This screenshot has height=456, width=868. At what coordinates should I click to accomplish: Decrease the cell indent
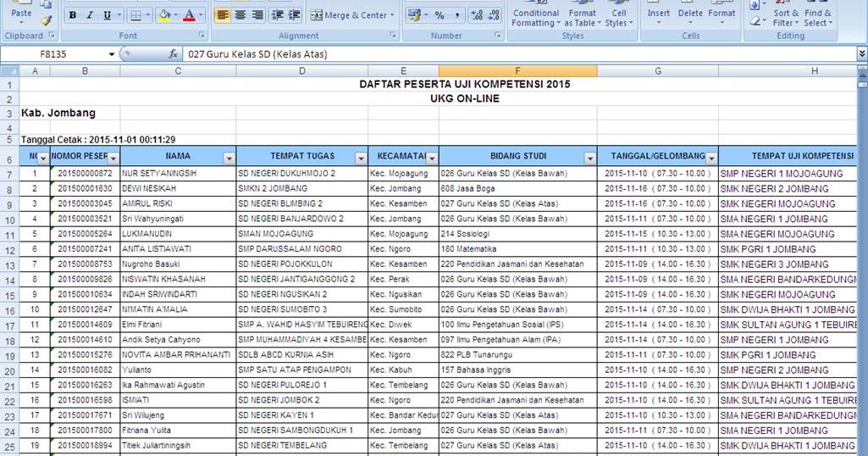coord(278,15)
